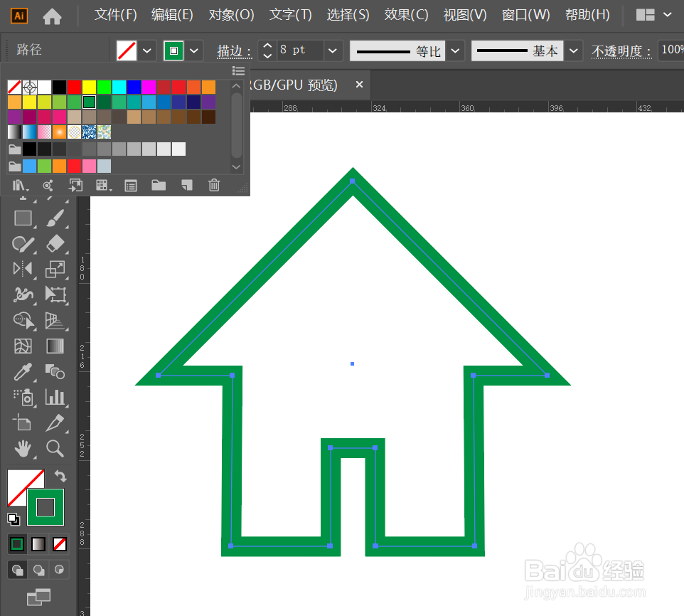Screen dimensions: 684x616
Task: Select the green swatch in Swatches panel
Action: pyautogui.click(x=90, y=101)
